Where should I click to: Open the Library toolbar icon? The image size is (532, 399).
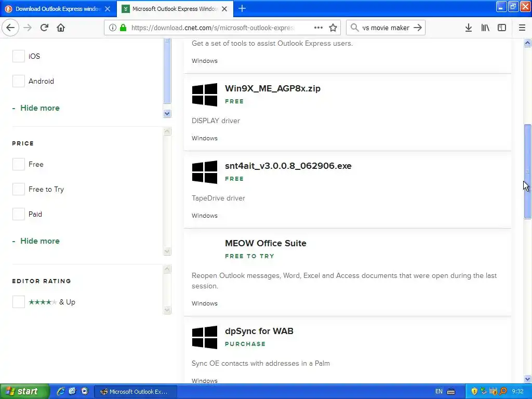pyautogui.click(x=485, y=28)
